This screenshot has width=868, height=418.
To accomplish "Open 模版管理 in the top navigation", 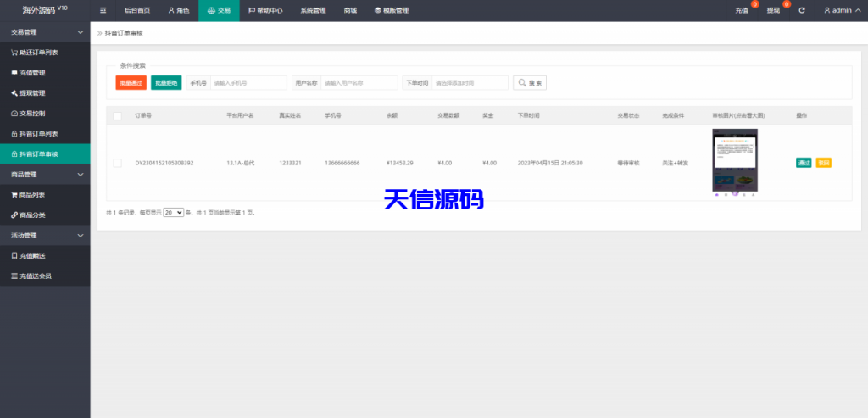I will tap(392, 10).
